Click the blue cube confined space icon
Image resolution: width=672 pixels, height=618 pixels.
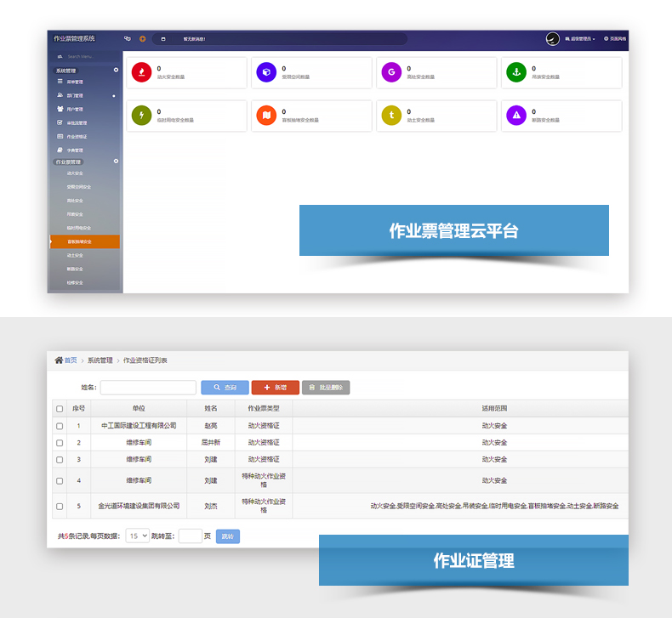click(267, 73)
